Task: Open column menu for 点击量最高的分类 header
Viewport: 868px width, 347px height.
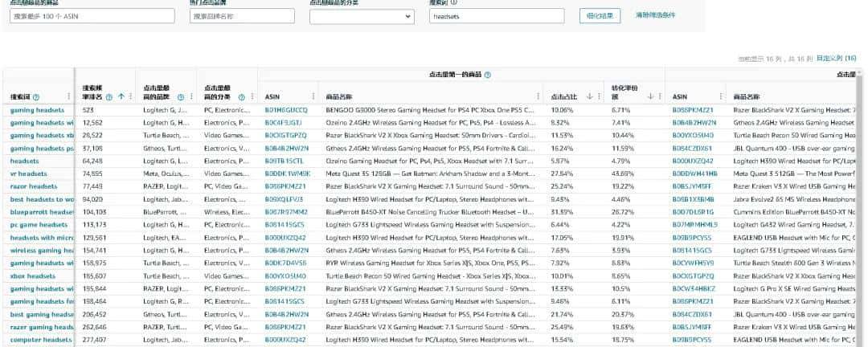Action: tap(252, 96)
